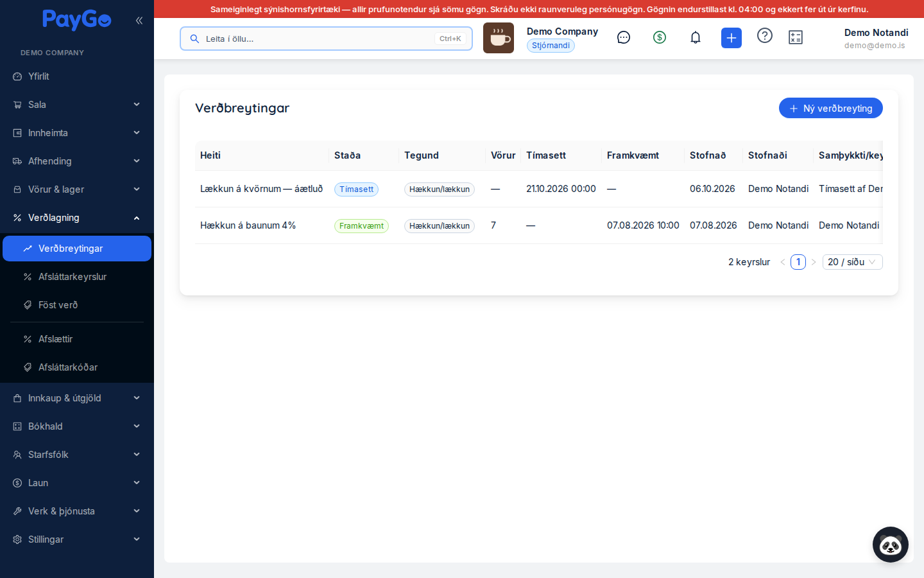Collapse the Verðlagning section
This screenshot has width=924, height=578.
(77, 218)
